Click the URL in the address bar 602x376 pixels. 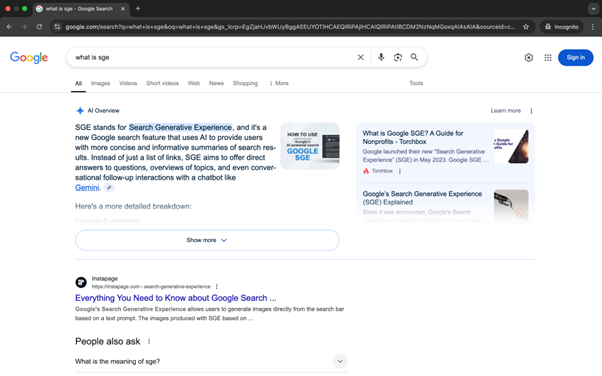(290, 27)
